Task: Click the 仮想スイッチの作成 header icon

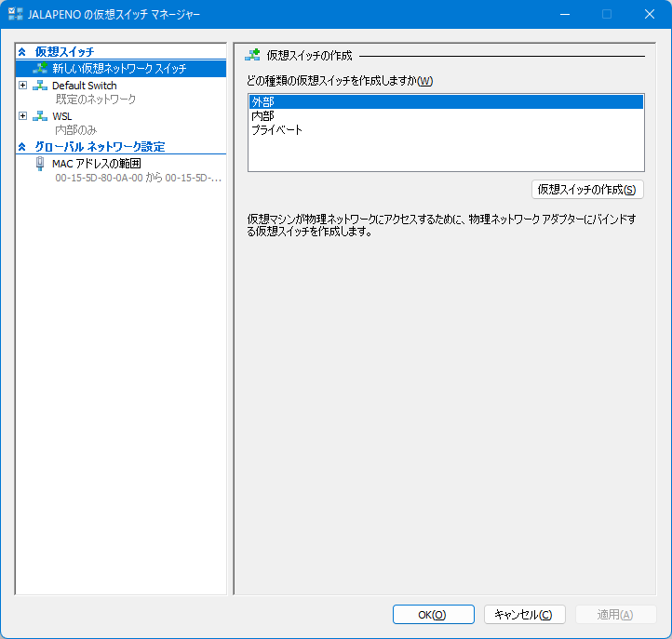Action: [252, 55]
